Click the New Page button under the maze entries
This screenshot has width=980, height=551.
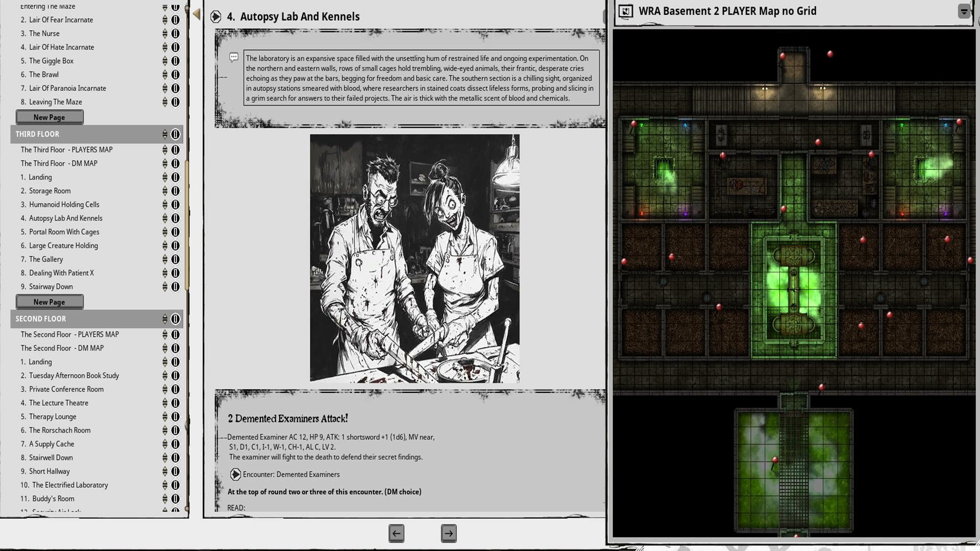point(49,117)
